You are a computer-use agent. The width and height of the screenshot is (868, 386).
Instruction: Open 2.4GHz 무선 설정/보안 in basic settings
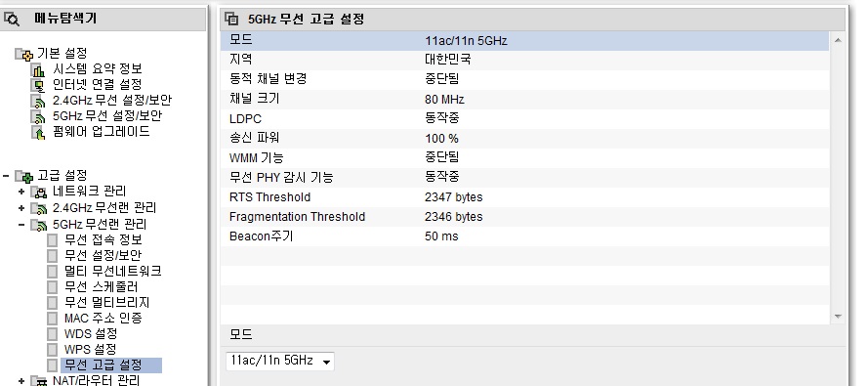click(112, 101)
